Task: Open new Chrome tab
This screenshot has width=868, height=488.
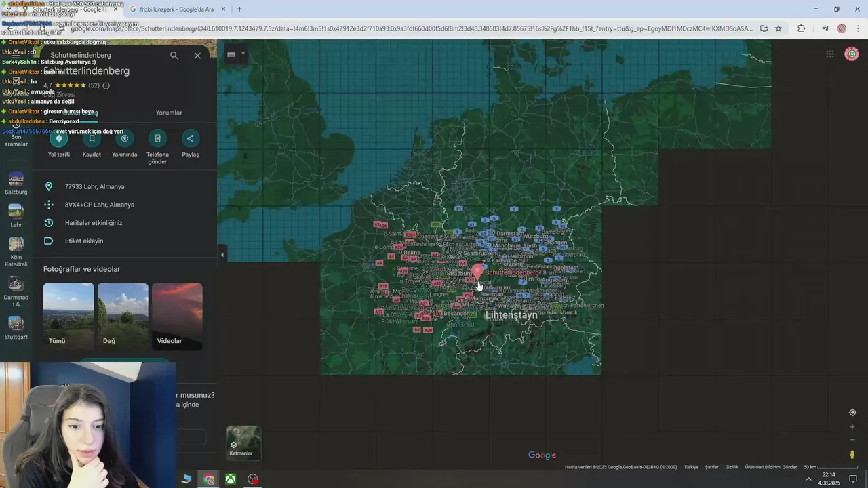Action: tap(239, 9)
